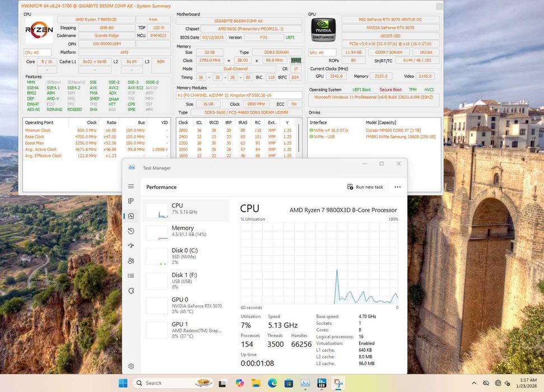The width and height of the screenshot is (544, 392).
Task: Click the green NVMe - USB drive status icon
Action: (x=311, y=137)
